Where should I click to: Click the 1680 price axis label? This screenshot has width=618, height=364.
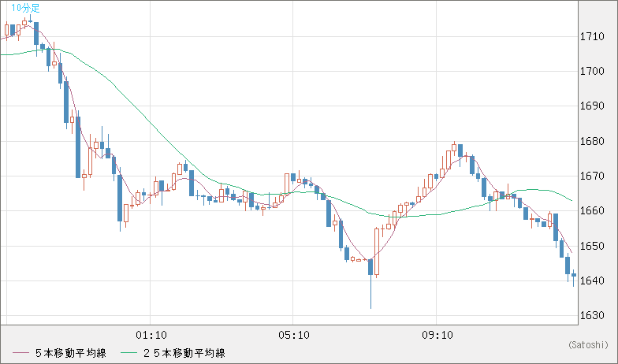coord(592,141)
